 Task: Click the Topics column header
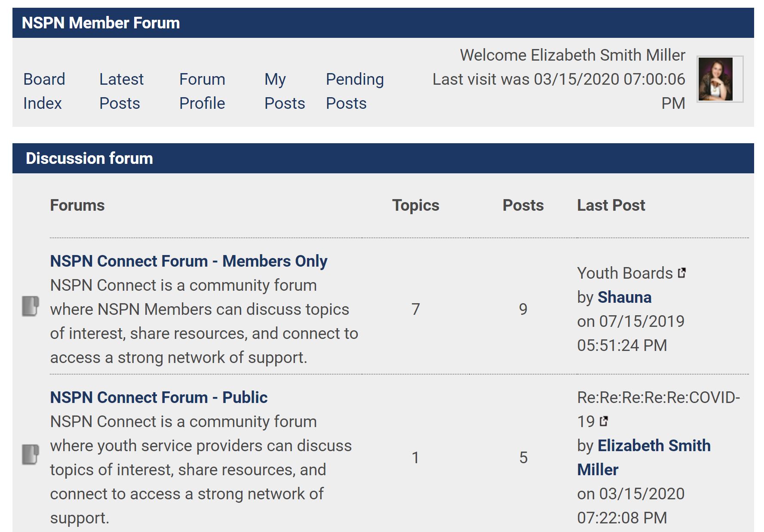click(x=416, y=205)
